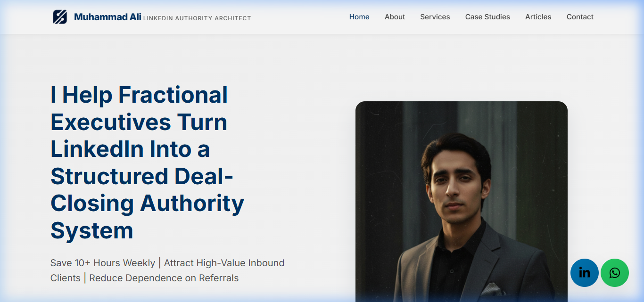Click the Muhammad Ali brand name

(107, 17)
